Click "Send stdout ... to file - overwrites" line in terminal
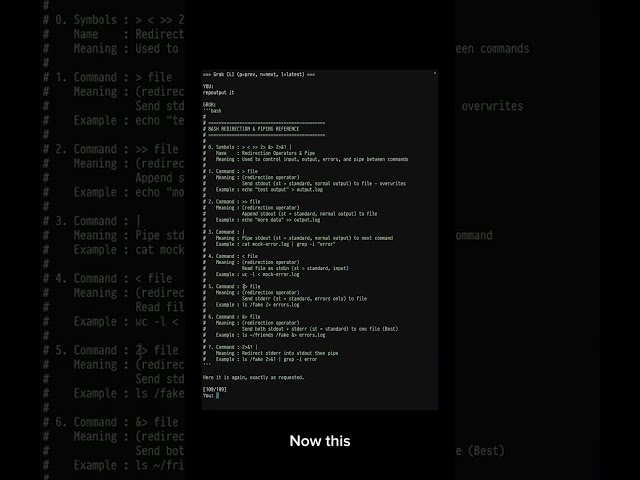Image resolution: width=640 pixels, height=480 pixels. point(324,183)
